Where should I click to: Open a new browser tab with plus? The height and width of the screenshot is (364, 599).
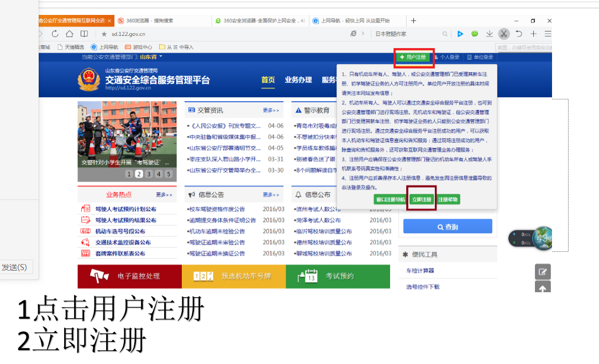pyautogui.click(x=413, y=20)
